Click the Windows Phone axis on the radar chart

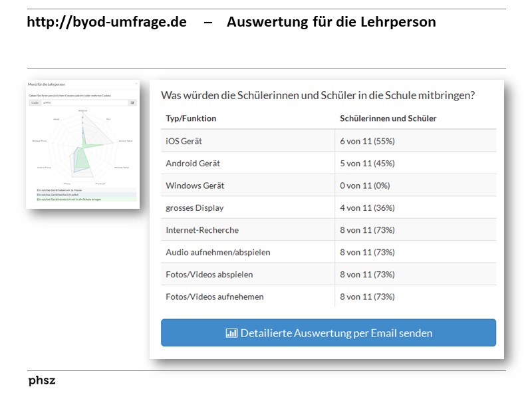(39, 140)
